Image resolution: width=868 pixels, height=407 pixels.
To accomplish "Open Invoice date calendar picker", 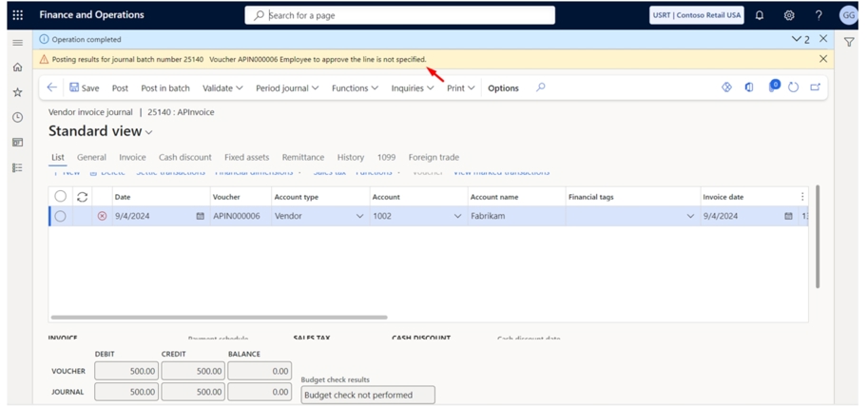I will coord(788,216).
